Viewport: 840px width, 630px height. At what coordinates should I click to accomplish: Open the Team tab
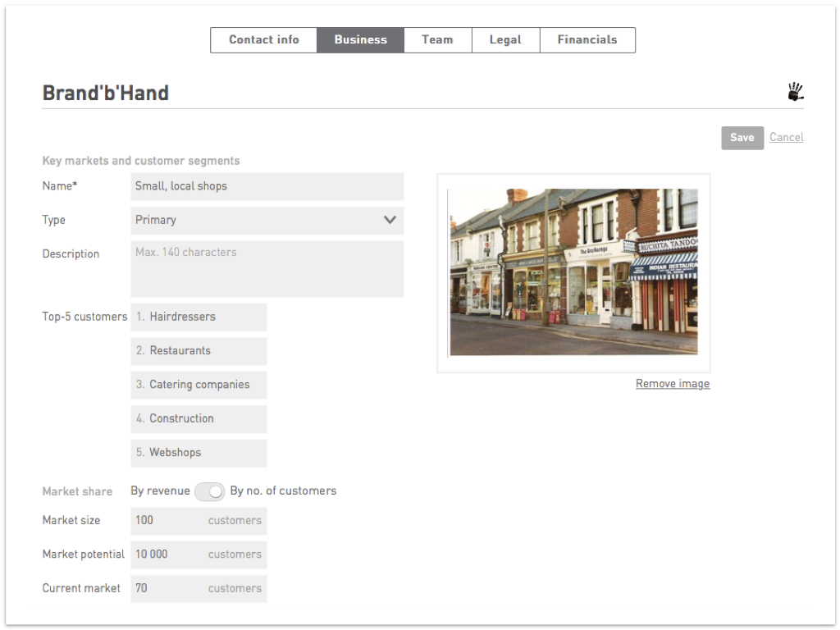pos(438,40)
